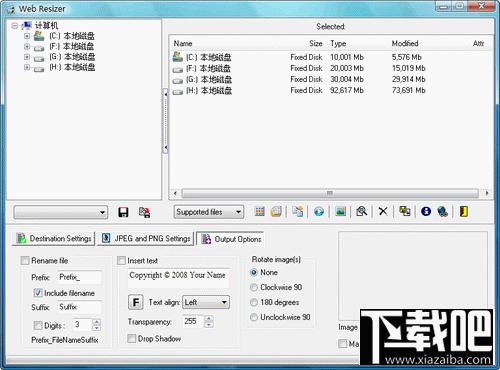Increase the Digits value with up arrow
The image size is (500, 370).
(x=96, y=322)
